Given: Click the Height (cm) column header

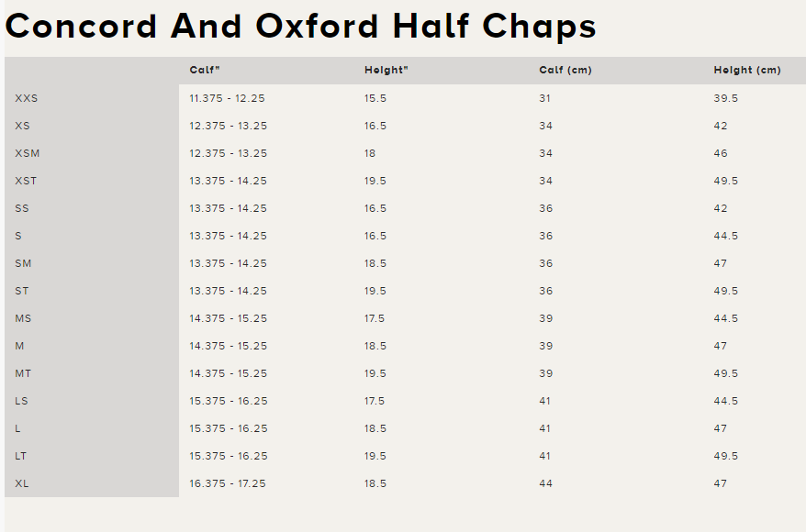Looking at the screenshot, I should click(x=747, y=71).
